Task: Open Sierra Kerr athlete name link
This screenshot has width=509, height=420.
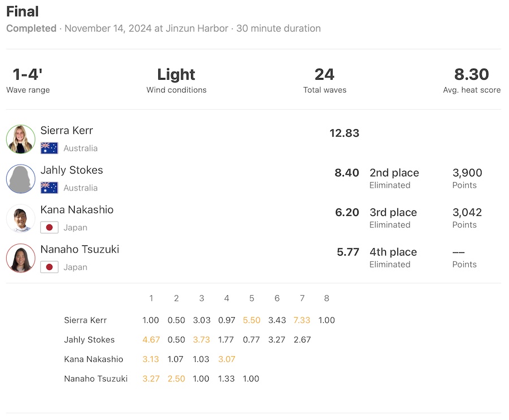Action: (x=67, y=131)
